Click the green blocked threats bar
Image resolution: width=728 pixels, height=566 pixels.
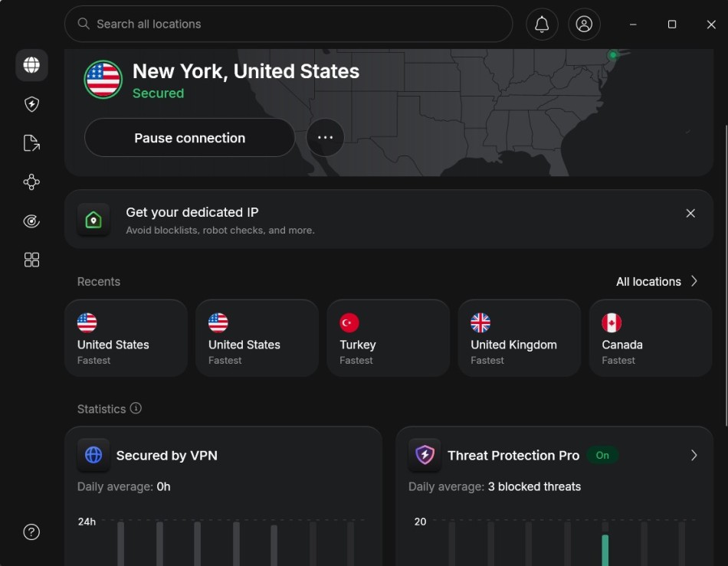(x=605, y=550)
